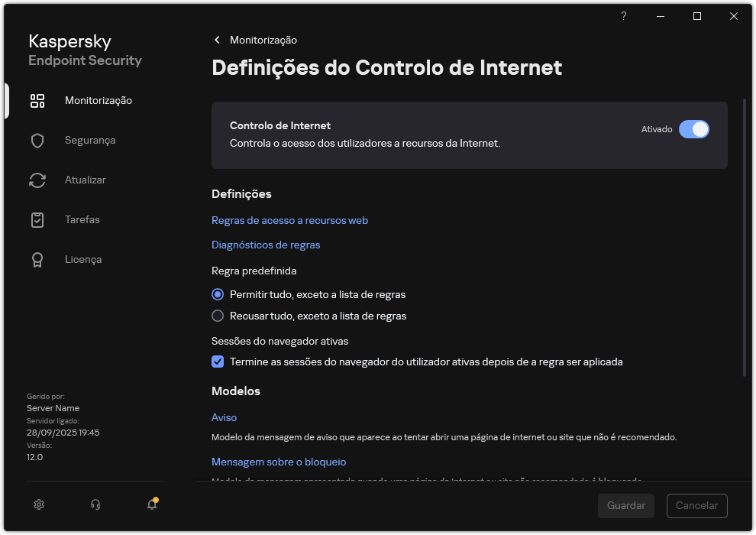Edit the Aviso message template
The height and width of the screenshot is (535, 756).
click(224, 417)
